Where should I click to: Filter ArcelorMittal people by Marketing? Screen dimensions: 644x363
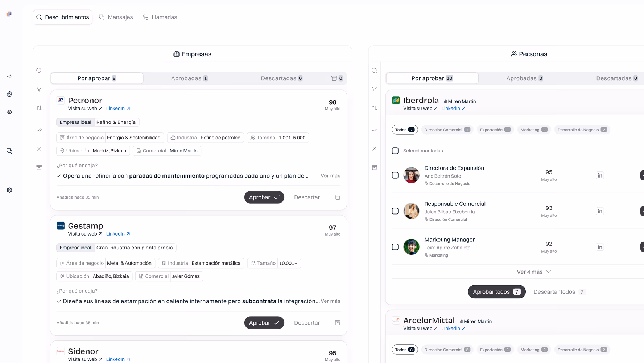[x=534, y=350]
